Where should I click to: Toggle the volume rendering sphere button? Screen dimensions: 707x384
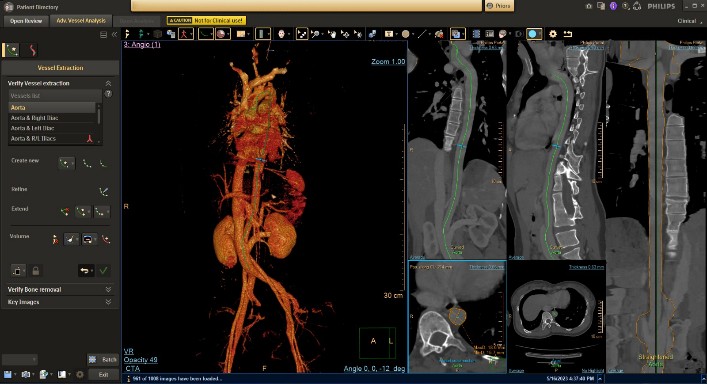223,34
